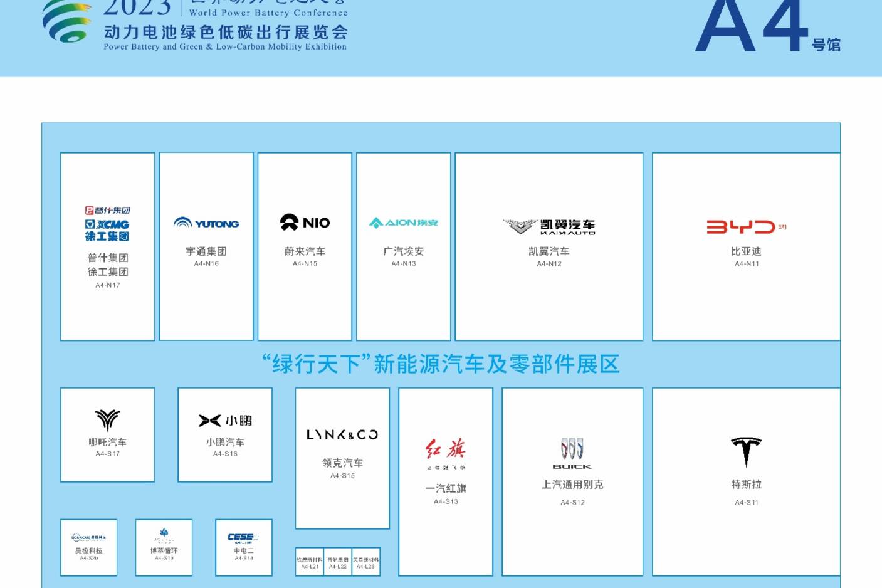Click booth number A4-N12
882x588 pixels.
[x=549, y=264]
